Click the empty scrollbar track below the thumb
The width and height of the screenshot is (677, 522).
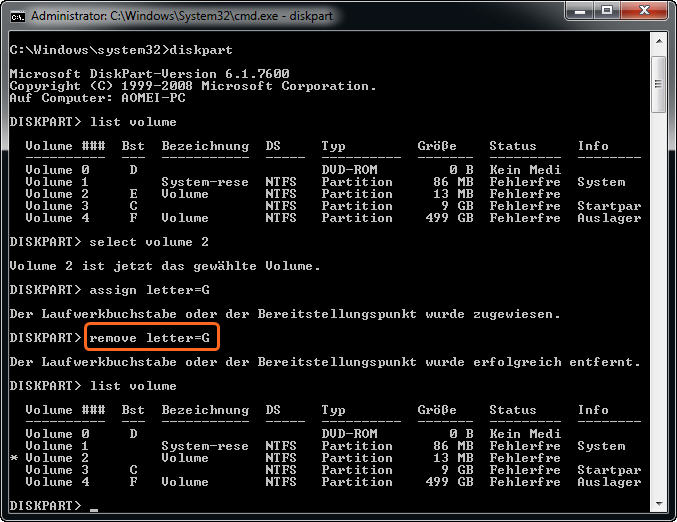pos(660,300)
